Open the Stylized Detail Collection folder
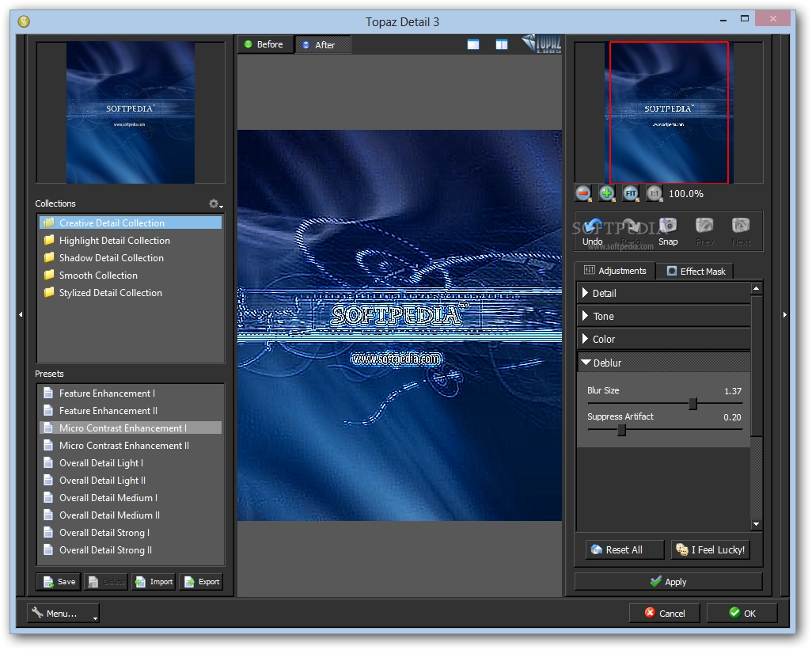Image resolution: width=812 pixels, height=650 pixels. click(x=131, y=293)
